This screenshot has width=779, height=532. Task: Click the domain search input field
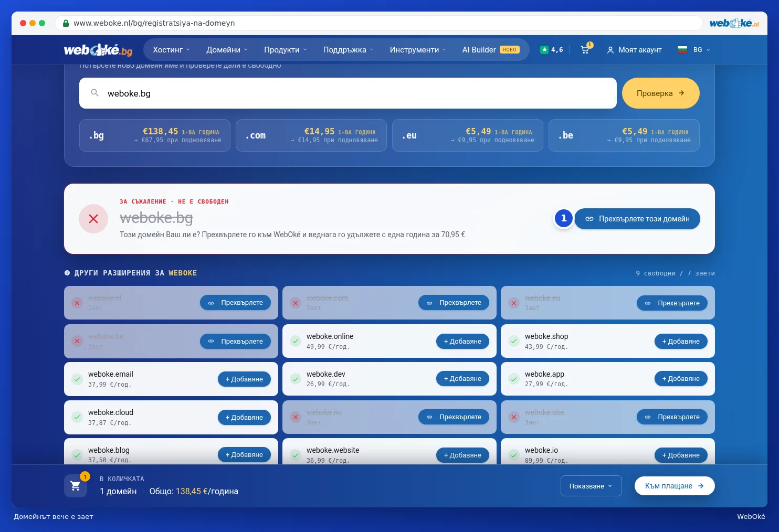[x=348, y=93]
